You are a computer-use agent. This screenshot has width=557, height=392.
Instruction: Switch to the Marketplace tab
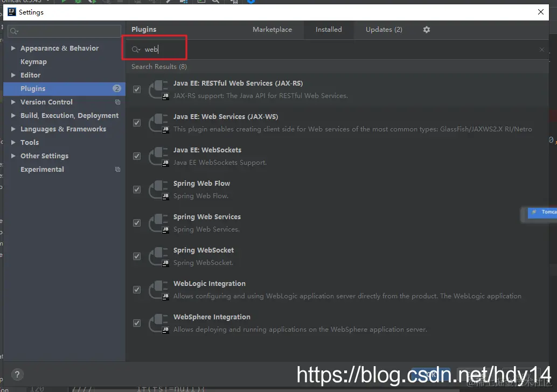coord(272,30)
